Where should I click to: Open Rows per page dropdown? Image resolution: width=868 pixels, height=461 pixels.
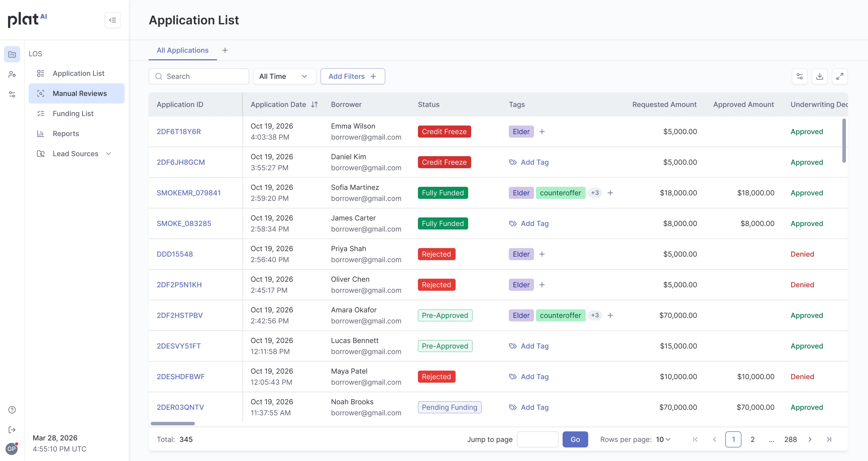[x=663, y=439]
